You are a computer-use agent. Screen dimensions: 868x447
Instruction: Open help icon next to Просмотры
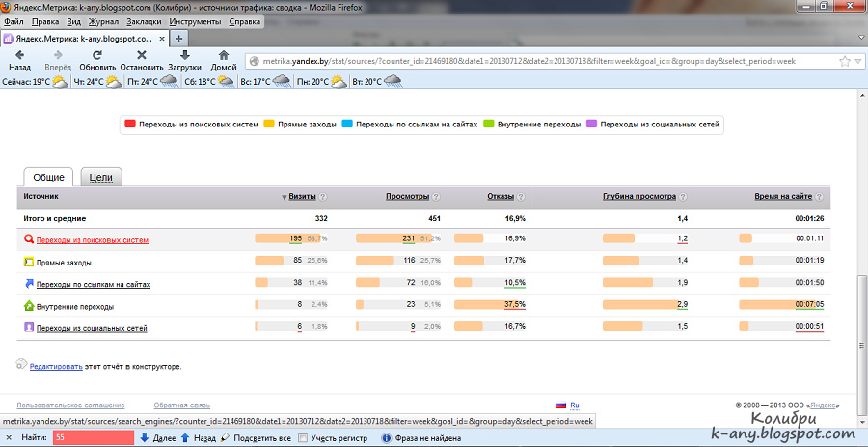point(436,197)
